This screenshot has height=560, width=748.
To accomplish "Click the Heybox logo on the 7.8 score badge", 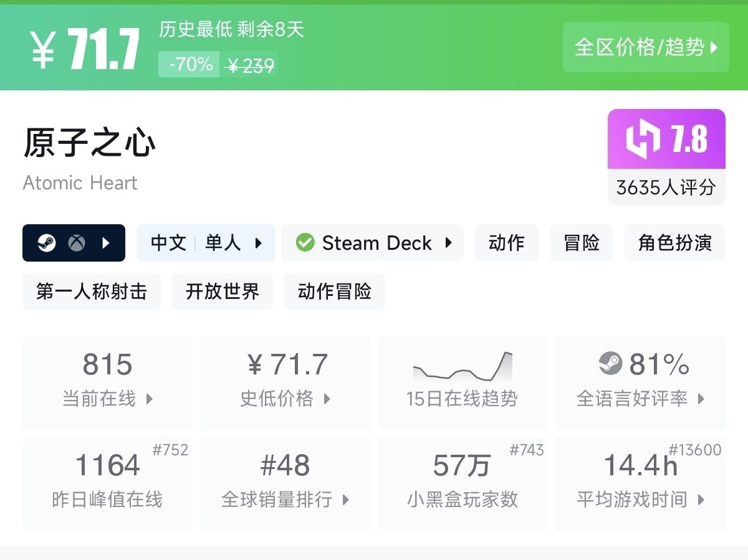I will click(x=643, y=139).
